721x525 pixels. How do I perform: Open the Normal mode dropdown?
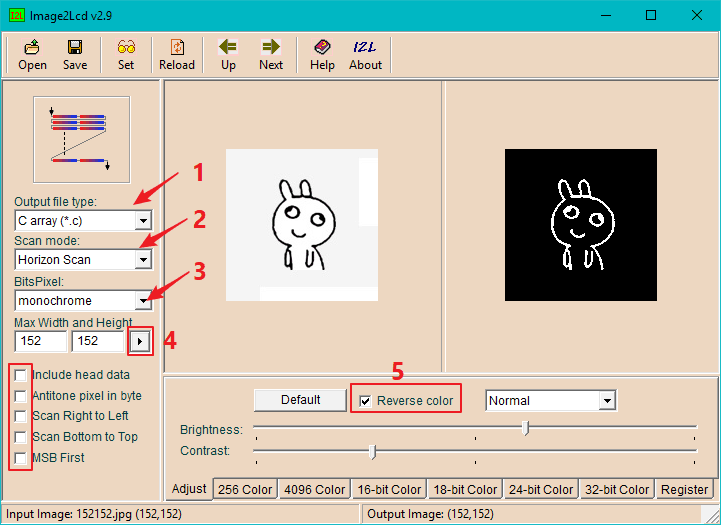[x=607, y=400]
